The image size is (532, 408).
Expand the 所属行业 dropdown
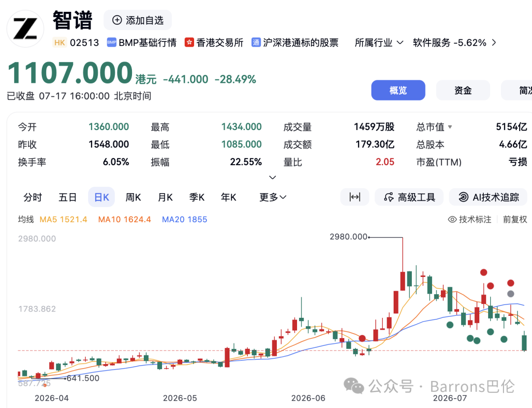point(379,42)
